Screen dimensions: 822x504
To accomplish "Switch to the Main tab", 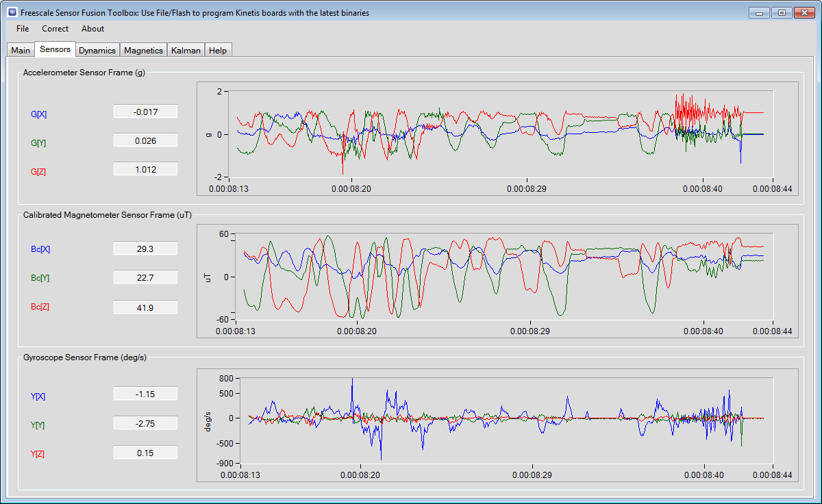I will (21, 50).
